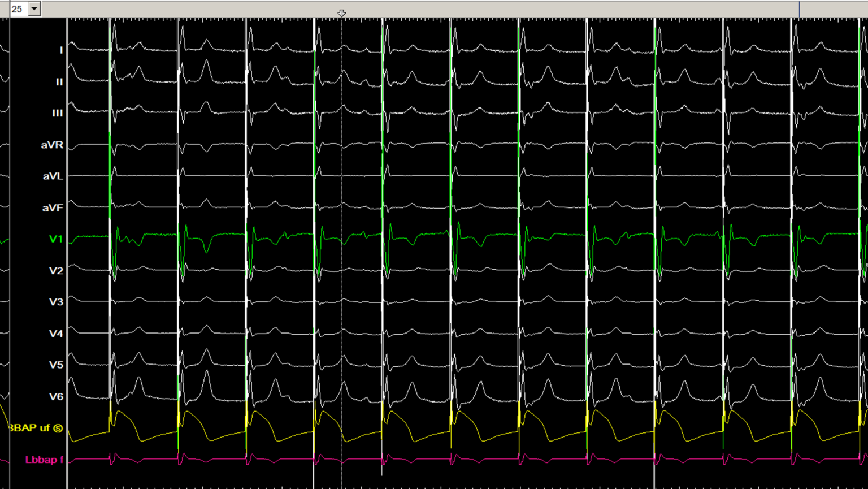Click the V3 lead label
This screenshot has height=489, width=868.
click(58, 301)
